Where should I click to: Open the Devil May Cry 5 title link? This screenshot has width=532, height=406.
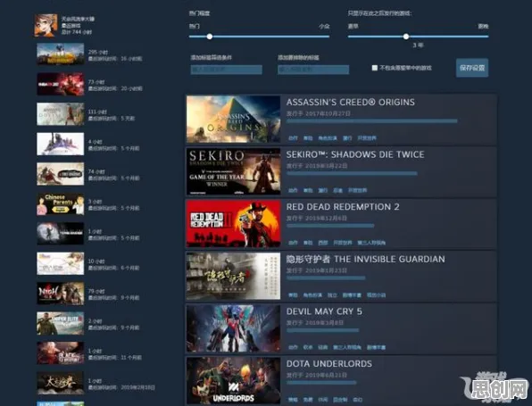(x=324, y=311)
